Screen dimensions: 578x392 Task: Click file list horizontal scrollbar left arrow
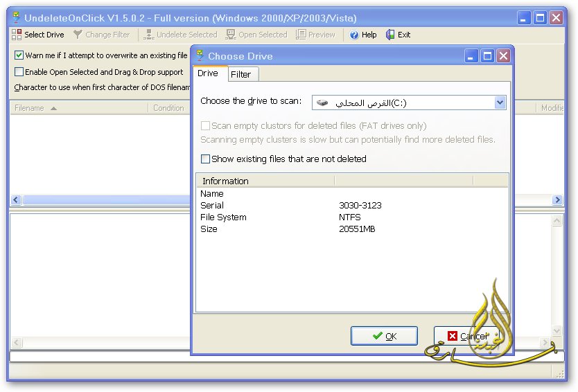[16, 199]
